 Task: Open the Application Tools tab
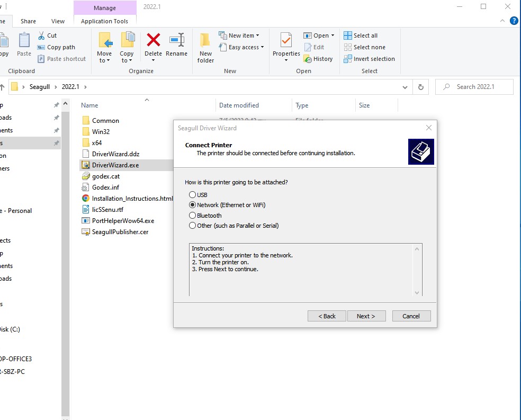pos(104,21)
